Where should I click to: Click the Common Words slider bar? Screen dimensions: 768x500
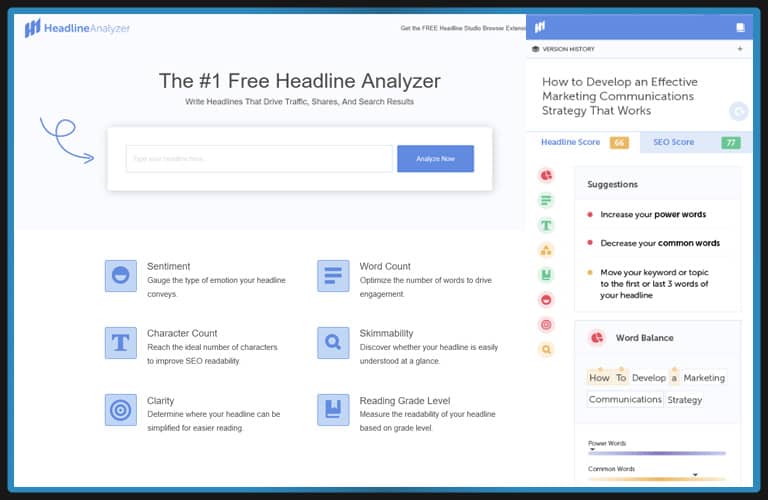coord(657,478)
